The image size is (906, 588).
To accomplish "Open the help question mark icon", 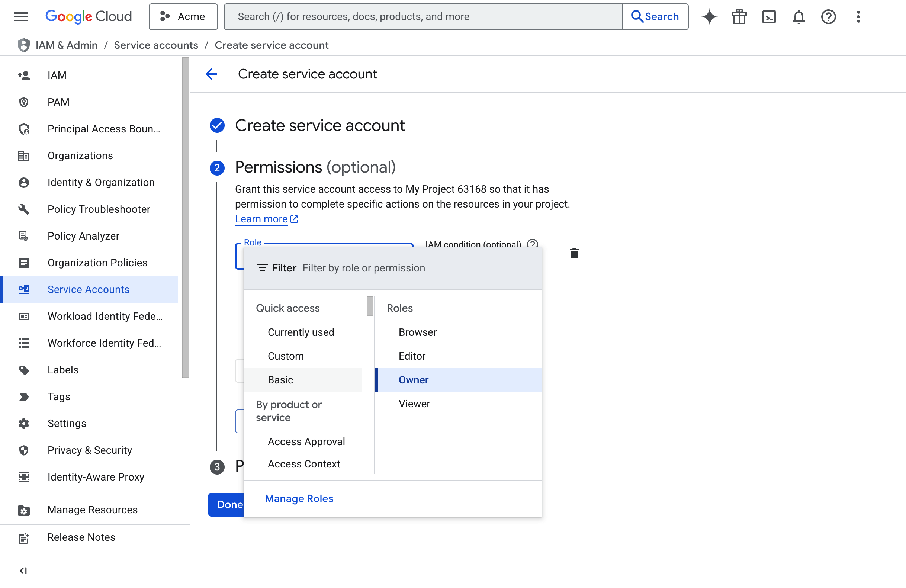I will click(828, 16).
